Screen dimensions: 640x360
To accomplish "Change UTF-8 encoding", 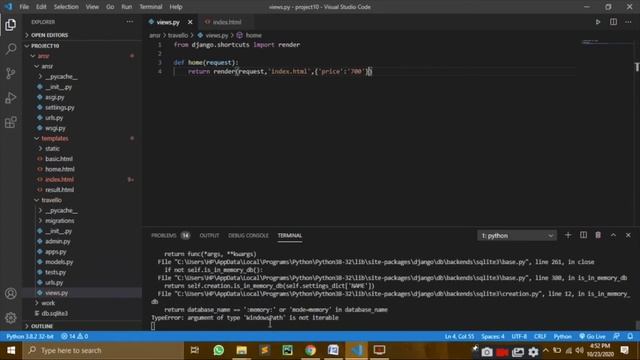I will (x=519, y=336).
